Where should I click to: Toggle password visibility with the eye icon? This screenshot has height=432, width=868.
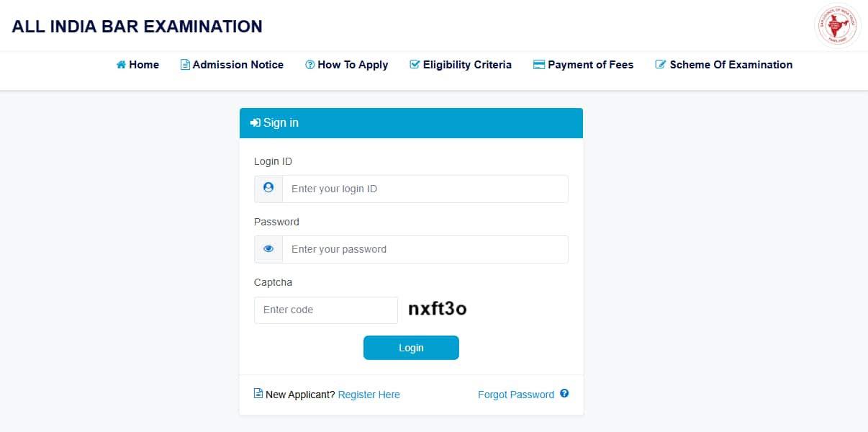coord(268,248)
